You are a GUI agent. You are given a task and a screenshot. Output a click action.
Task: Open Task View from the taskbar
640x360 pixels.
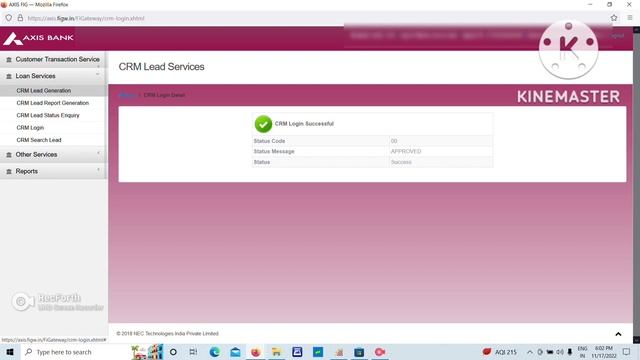(193, 352)
